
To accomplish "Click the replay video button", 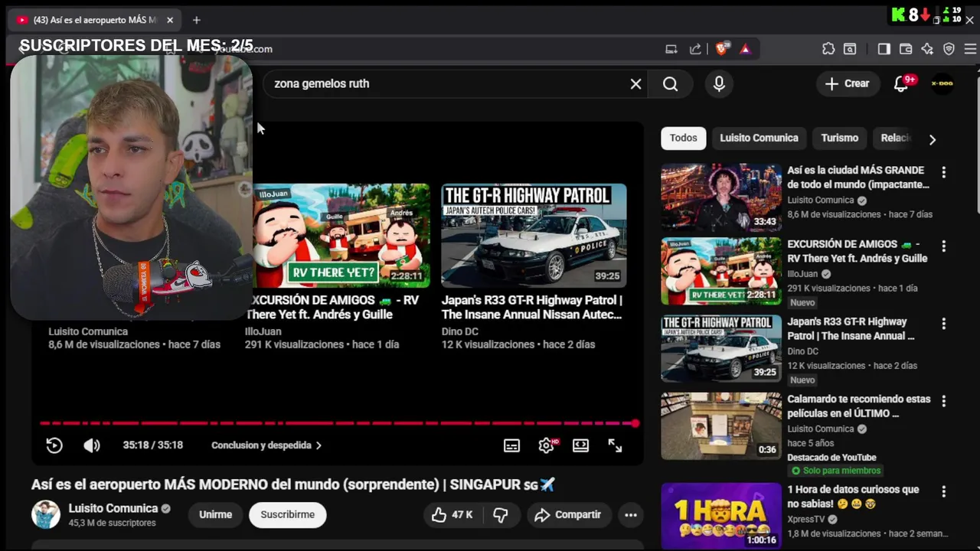I will click(x=54, y=445).
